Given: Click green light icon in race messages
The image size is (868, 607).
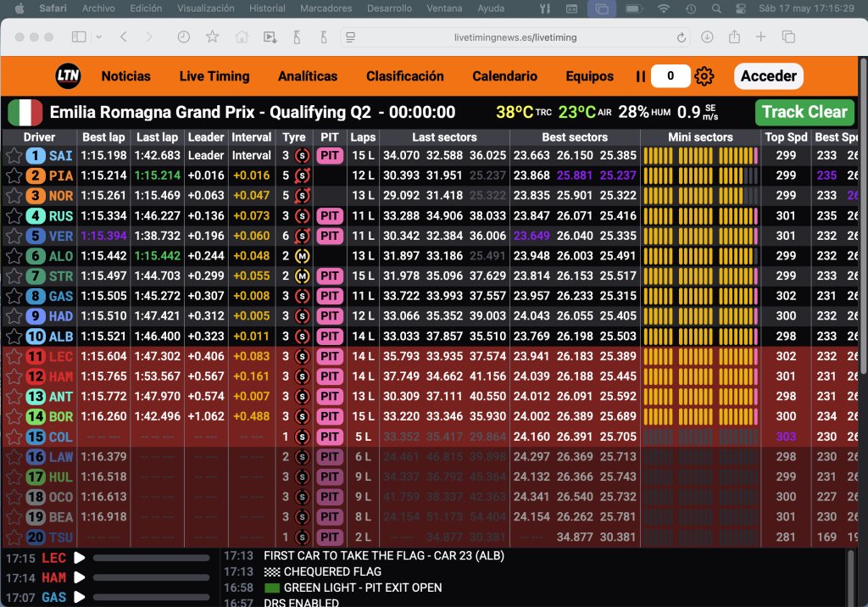Looking at the screenshot, I should point(272,588).
